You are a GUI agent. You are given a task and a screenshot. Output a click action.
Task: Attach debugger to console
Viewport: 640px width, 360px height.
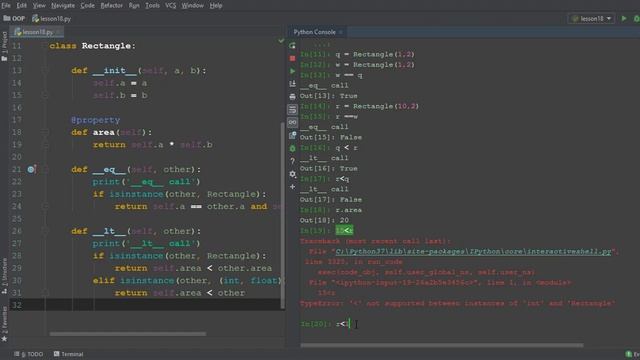[x=292, y=148]
